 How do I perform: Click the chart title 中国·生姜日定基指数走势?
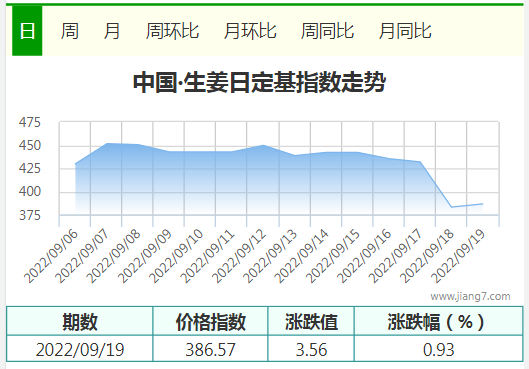(259, 82)
